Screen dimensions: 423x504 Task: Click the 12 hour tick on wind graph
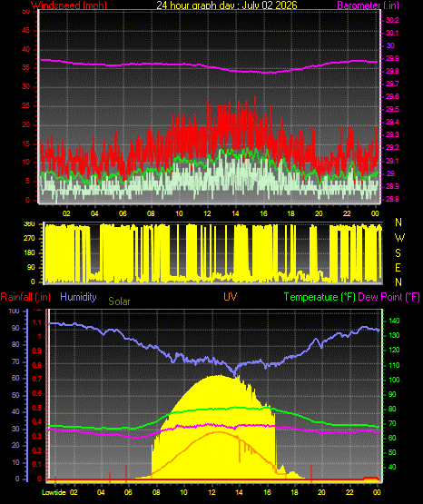207,213
